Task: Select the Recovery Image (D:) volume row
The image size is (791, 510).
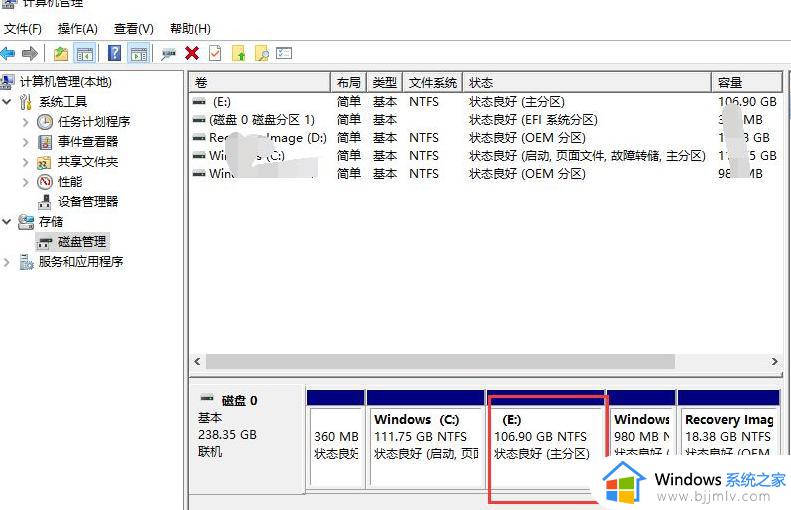Action: 485,138
